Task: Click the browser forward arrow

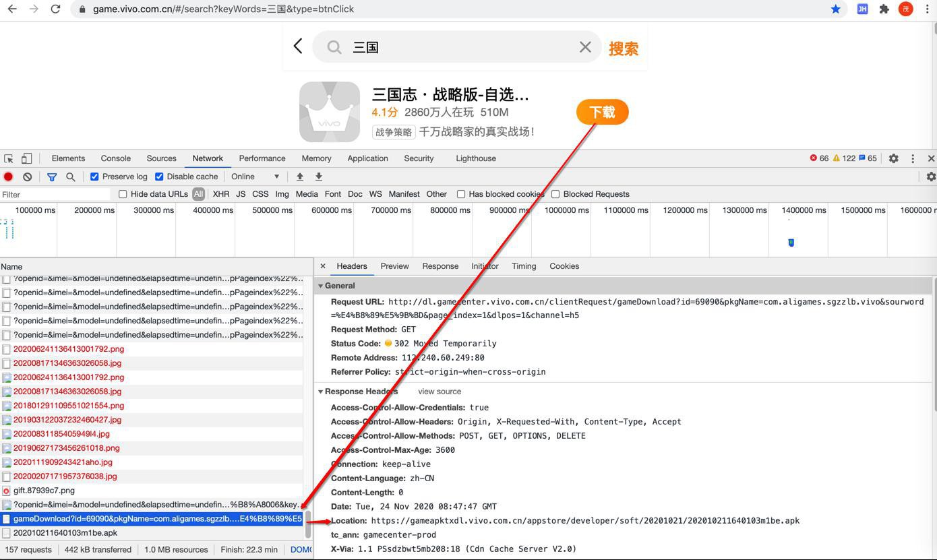Action: [34, 9]
